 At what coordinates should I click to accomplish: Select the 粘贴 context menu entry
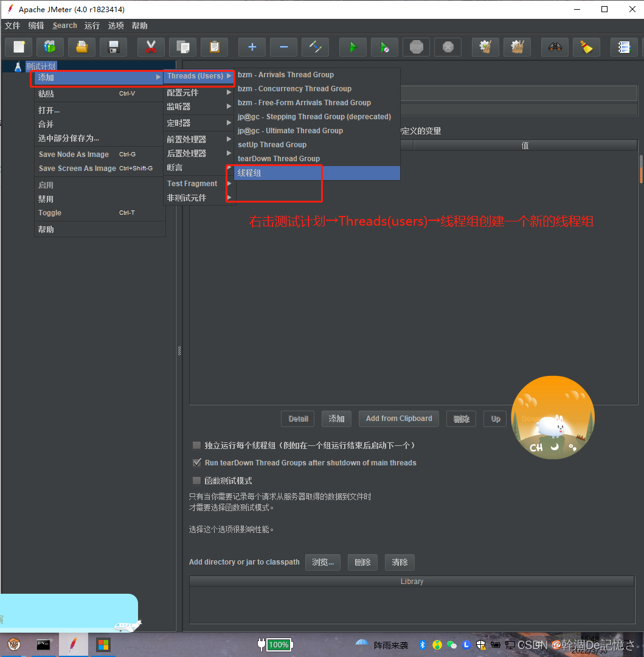(x=100, y=94)
